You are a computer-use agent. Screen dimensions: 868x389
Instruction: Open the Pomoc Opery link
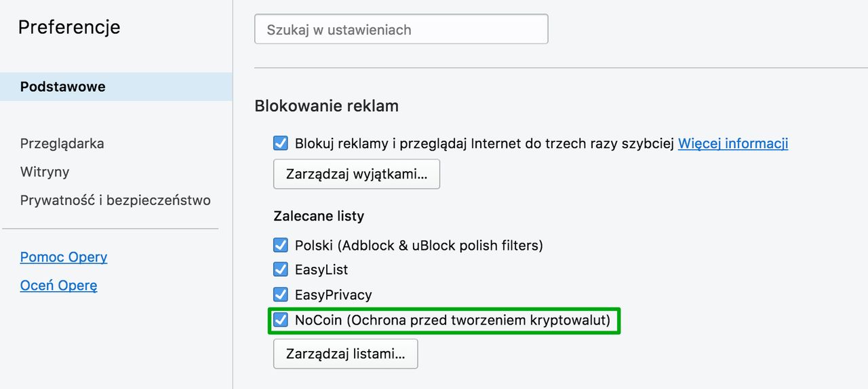point(64,257)
